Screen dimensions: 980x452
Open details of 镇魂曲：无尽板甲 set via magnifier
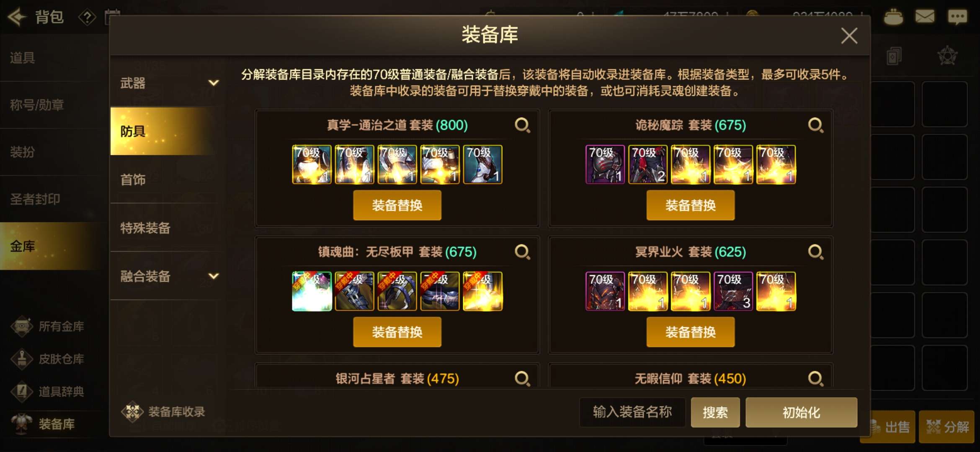click(522, 252)
